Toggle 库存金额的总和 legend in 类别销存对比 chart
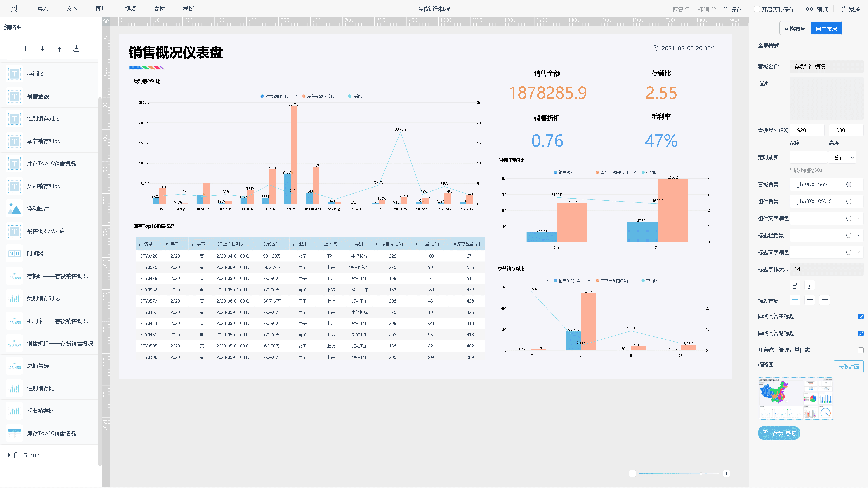The width and height of the screenshot is (868, 488). (318, 96)
